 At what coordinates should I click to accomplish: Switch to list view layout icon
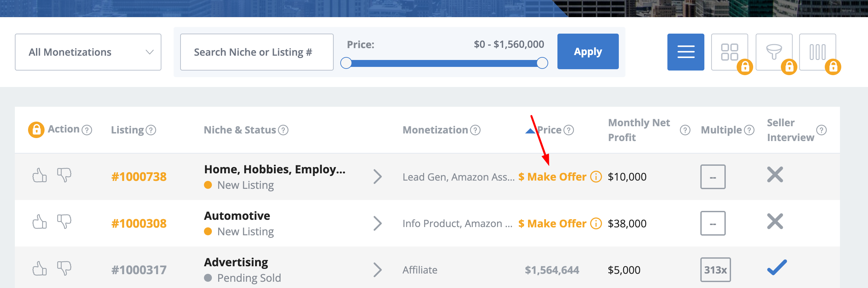[x=685, y=52]
